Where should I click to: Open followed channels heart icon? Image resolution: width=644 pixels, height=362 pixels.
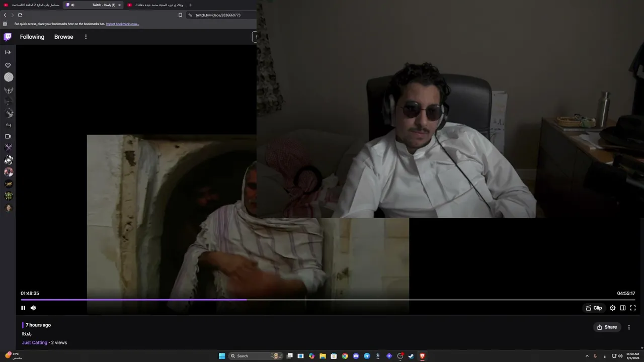point(8,65)
